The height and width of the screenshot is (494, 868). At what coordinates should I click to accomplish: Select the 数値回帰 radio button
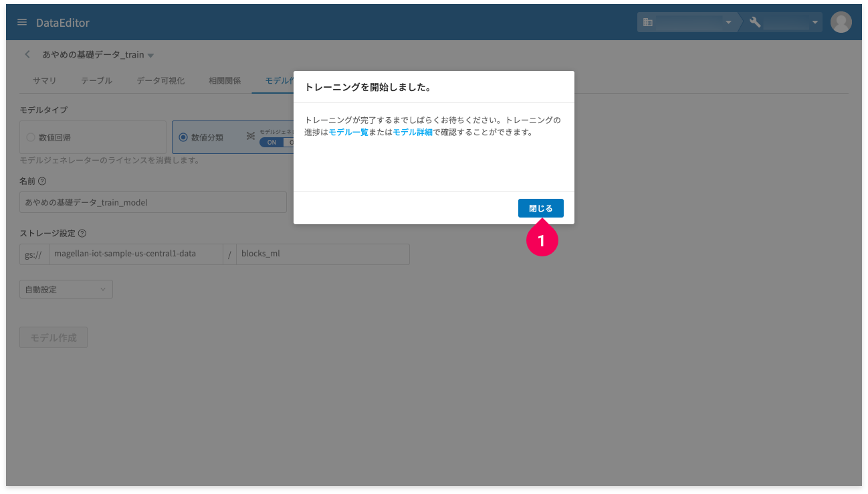coord(31,137)
